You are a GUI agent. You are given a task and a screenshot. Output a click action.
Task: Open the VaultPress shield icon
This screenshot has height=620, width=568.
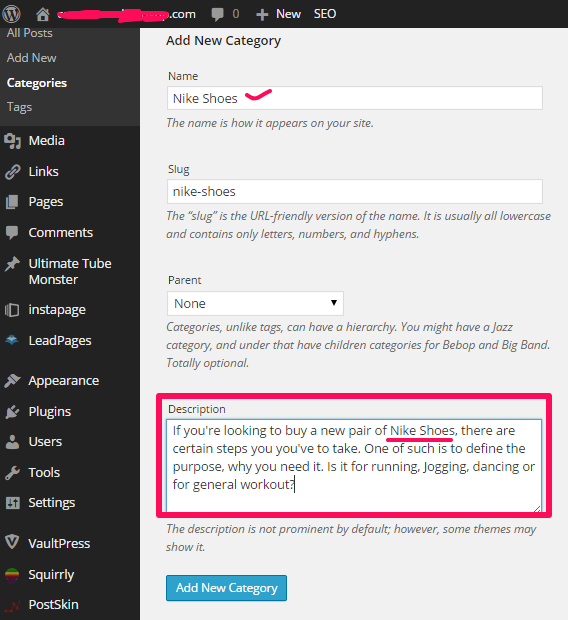pos(12,542)
